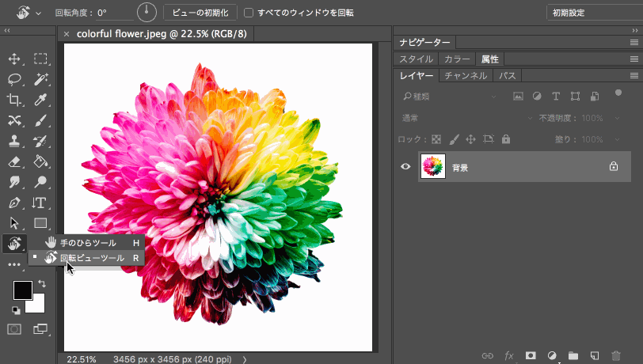Click the add layer mask icon

531,356
